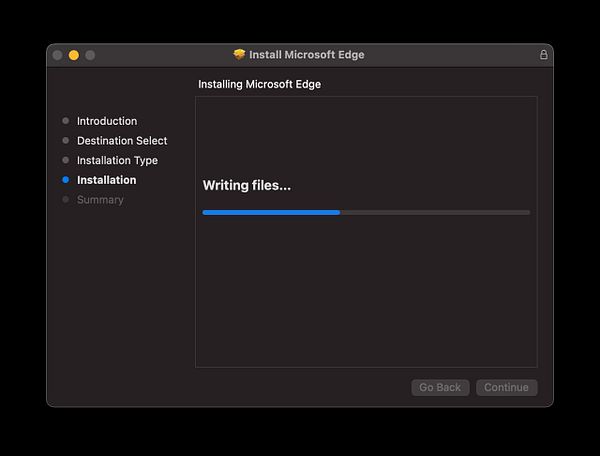The height and width of the screenshot is (456, 600).
Task: Click the Writing files... status text
Action: point(247,186)
